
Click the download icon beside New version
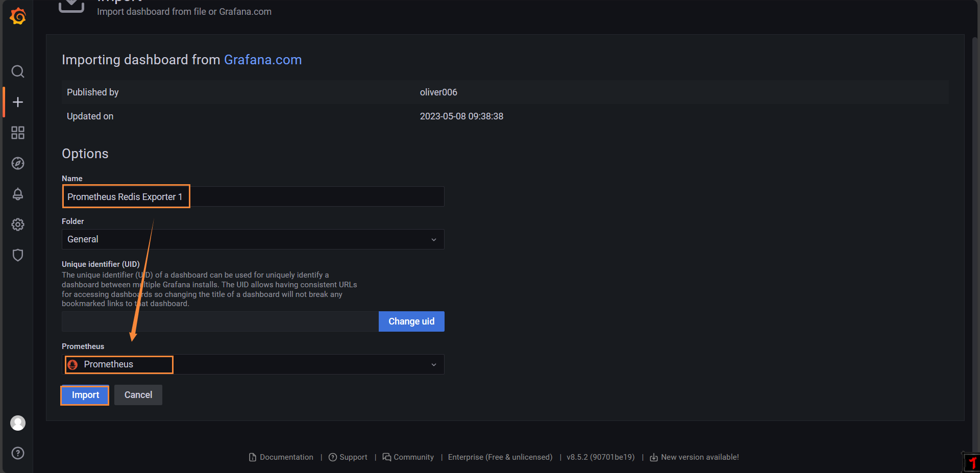coord(654,457)
